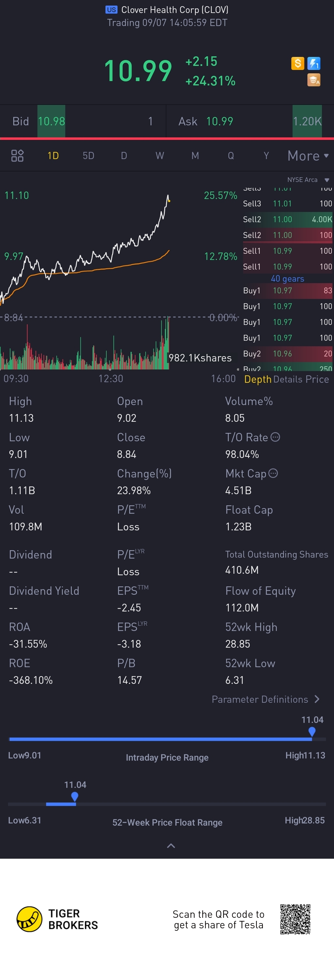Click the Clover Health Corp (CLOV) title
Screen dimensions: 334x980
coord(175,10)
